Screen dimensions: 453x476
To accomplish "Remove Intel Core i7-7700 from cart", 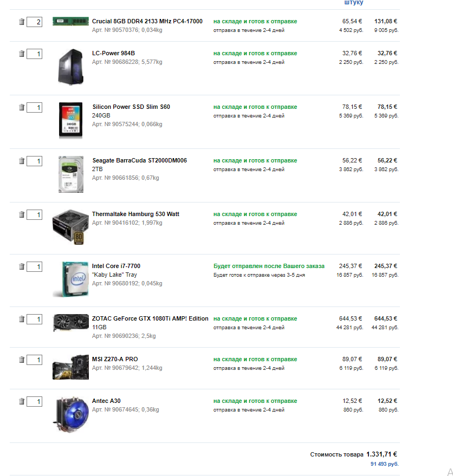I will click(x=22, y=266).
